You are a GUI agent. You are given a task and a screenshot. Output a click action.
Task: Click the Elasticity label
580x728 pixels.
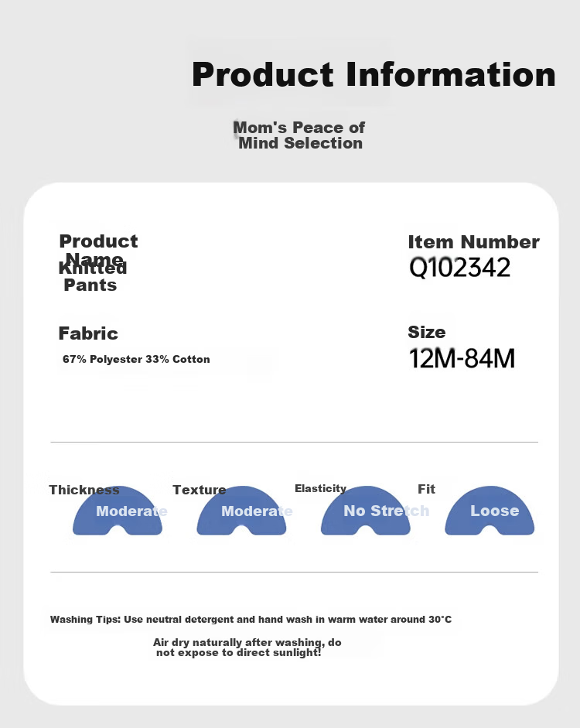click(x=321, y=488)
